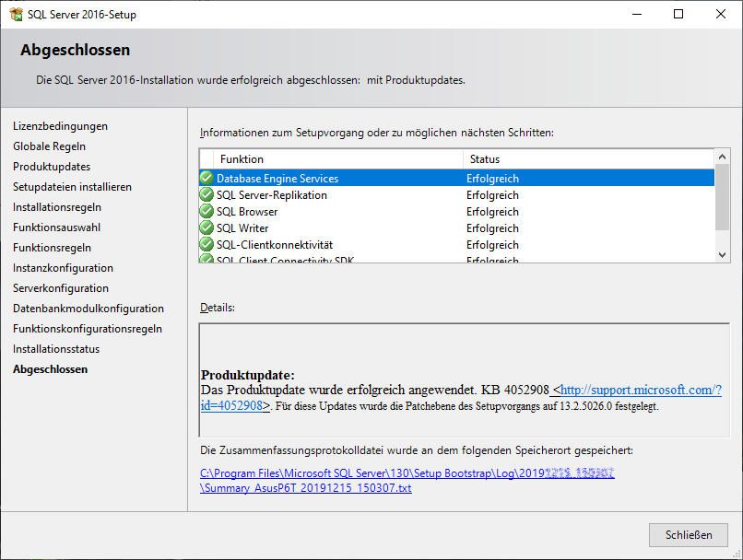The height and width of the screenshot is (560, 743).
Task: Select Installationsstatus step in sidebar
Action: pos(56,349)
